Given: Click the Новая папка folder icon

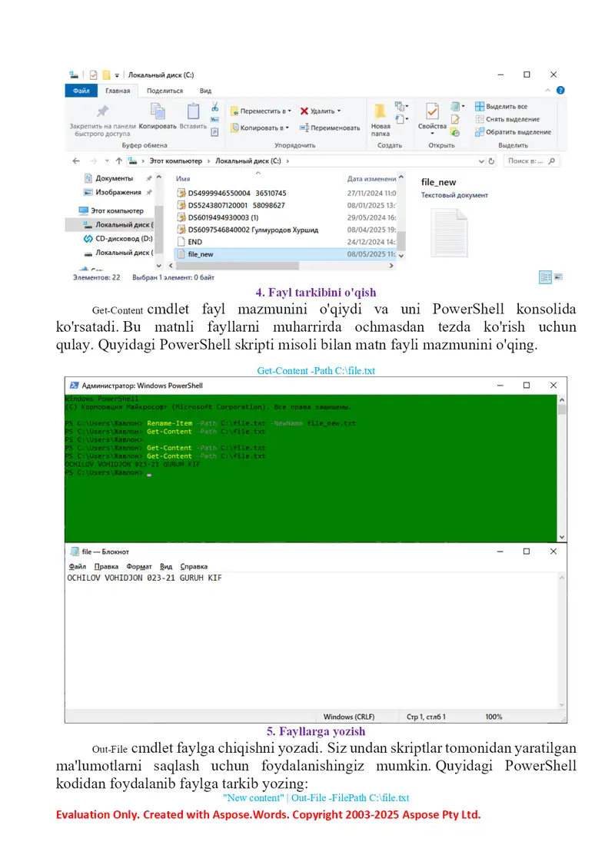Looking at the screenshot, I should point(380,111).
